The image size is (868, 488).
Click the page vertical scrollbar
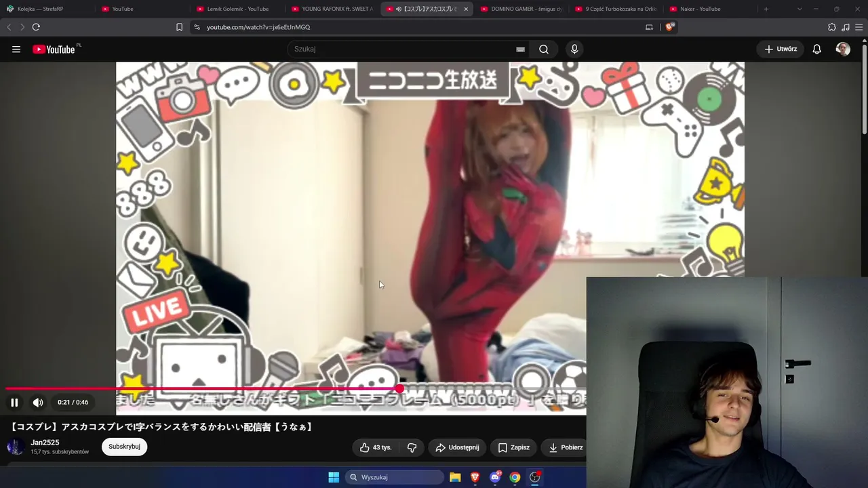click(x=864, y=88)
